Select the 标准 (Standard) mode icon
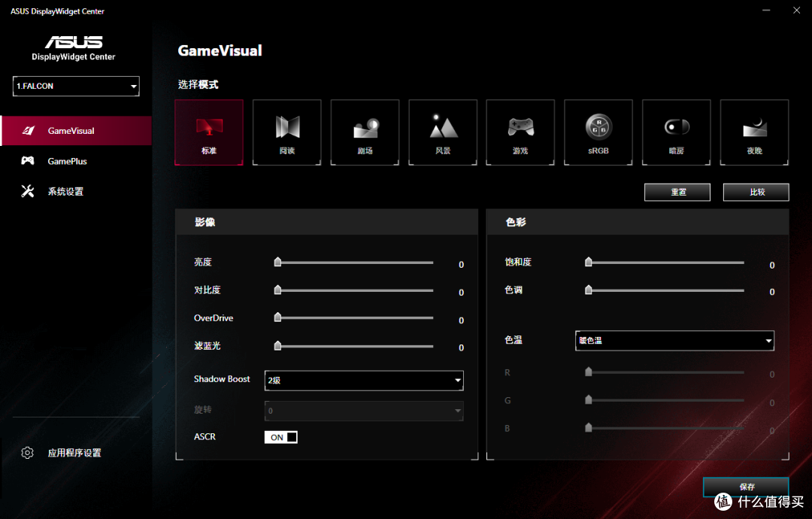 [209, 132]
